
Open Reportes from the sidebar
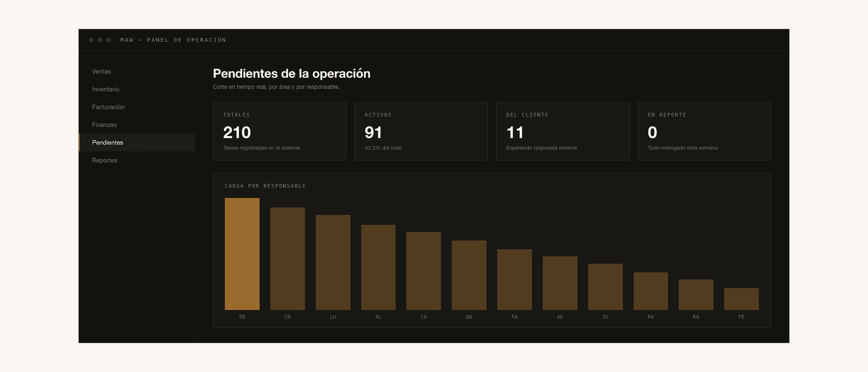[136, 160]
